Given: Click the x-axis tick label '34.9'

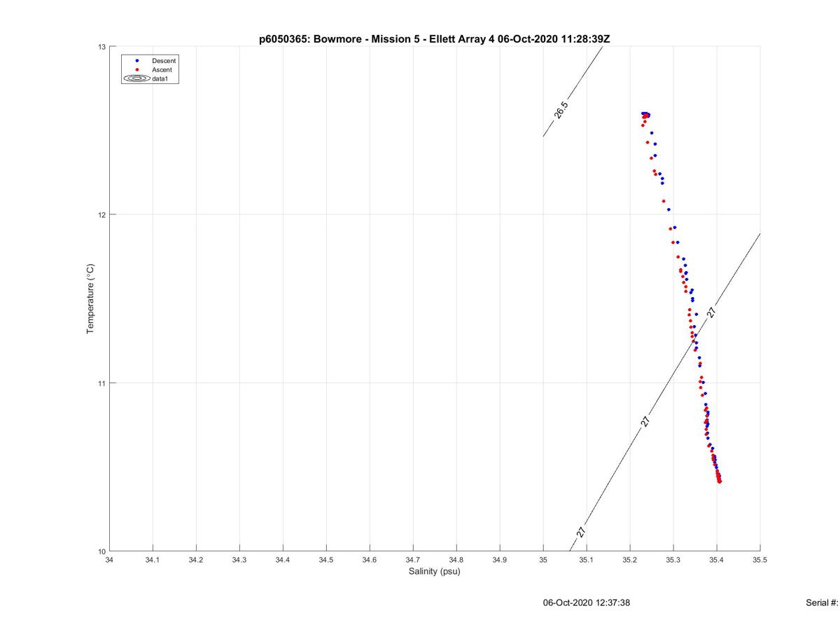Looking at the screenshot, I should click(x=500, y=560).
